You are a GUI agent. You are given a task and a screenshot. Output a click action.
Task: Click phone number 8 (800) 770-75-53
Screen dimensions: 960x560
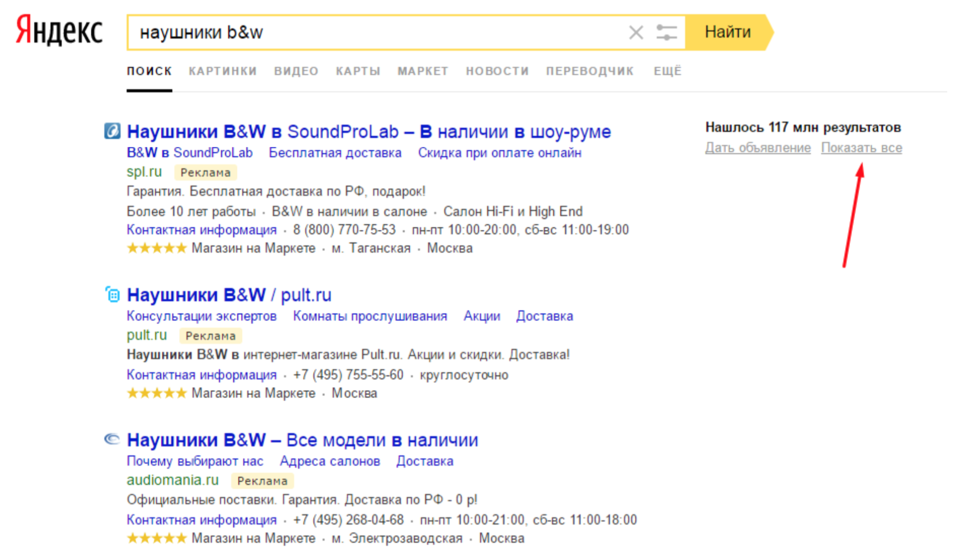(x=344, y=230)
